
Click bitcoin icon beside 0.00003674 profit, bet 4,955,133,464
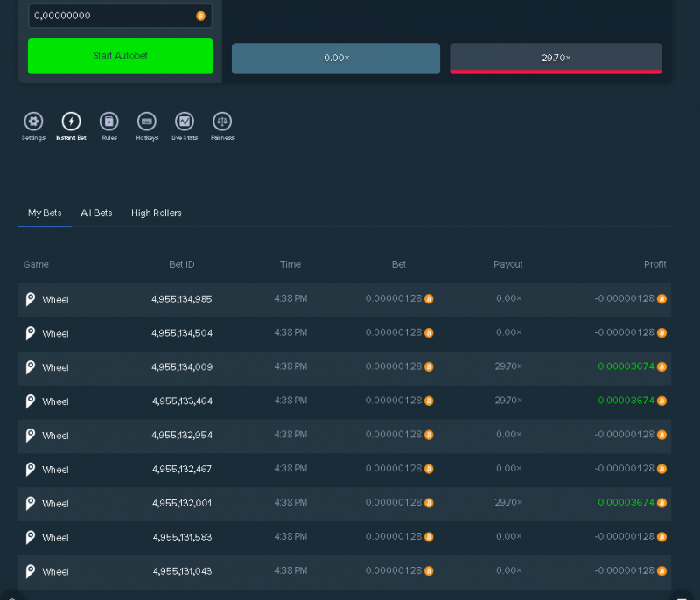point(661,401)
